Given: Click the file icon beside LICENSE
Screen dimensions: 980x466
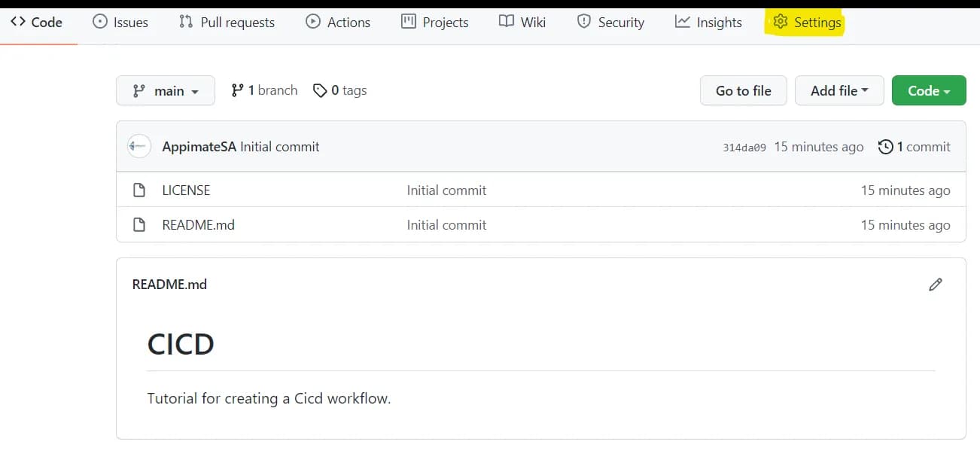Looking at the screenshot, I should (139, 190).
